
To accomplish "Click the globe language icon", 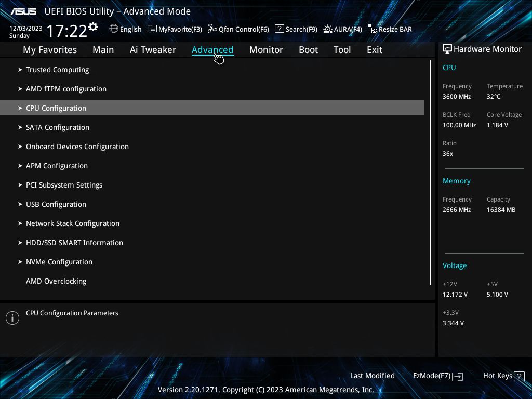I will pyautogui.click(x=114, y=29).
